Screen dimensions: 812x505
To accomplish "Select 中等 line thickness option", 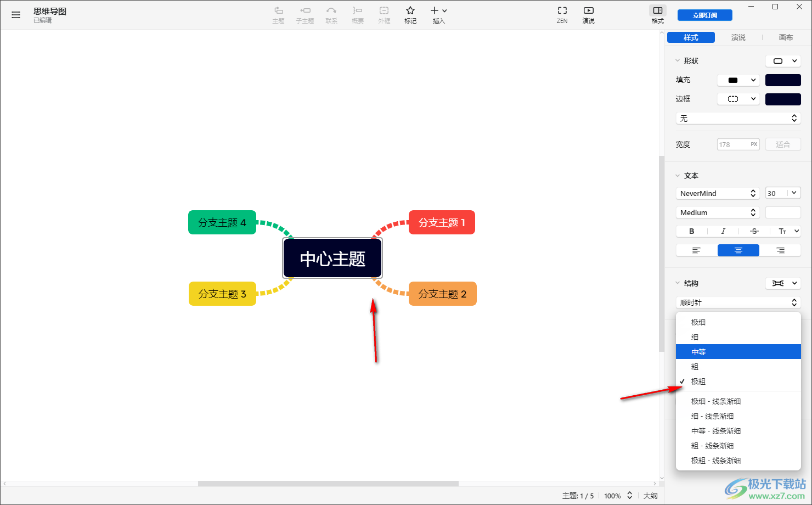I will pos(738,352).
